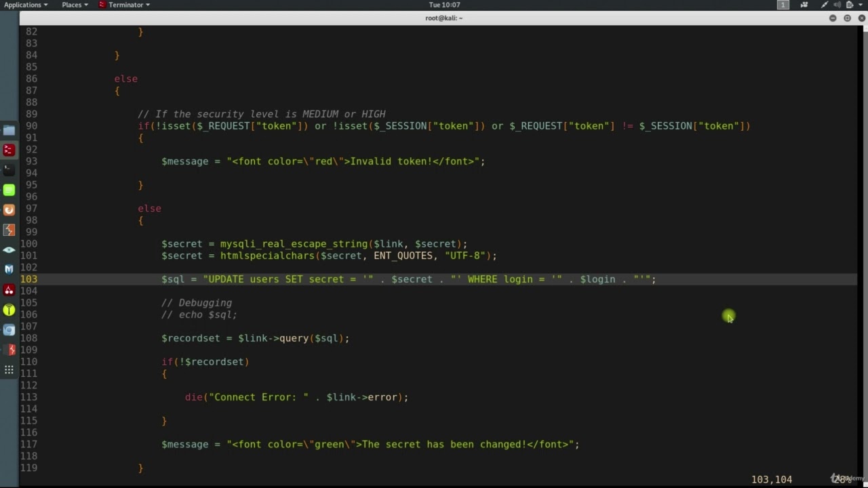Open the Files folder icon in the dock
This screenshot has height=488, width=868.
tap(9, 130)
